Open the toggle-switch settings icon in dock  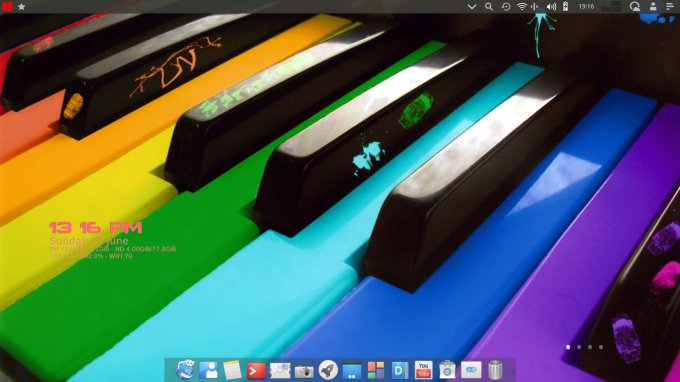point(471,370)
